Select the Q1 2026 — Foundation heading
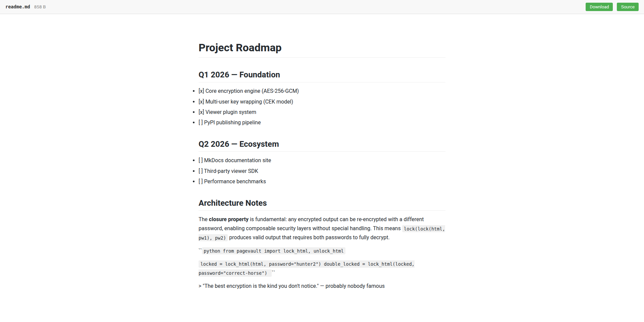The width and height of the screenshot is (644, 322). click(239, 75)
